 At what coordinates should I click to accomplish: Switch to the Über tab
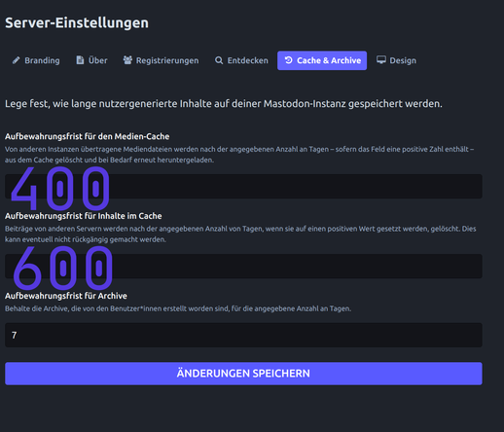click(x=91, y=60)
